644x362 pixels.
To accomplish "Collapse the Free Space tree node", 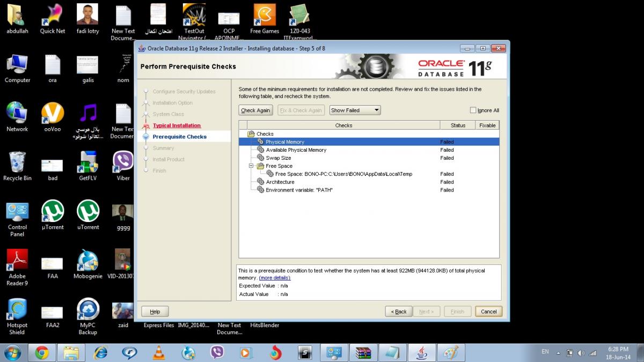I will 251,166.
